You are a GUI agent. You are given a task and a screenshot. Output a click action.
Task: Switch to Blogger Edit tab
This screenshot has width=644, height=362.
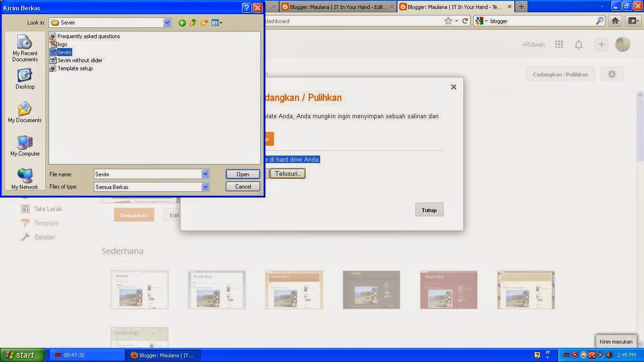[337, 7]
